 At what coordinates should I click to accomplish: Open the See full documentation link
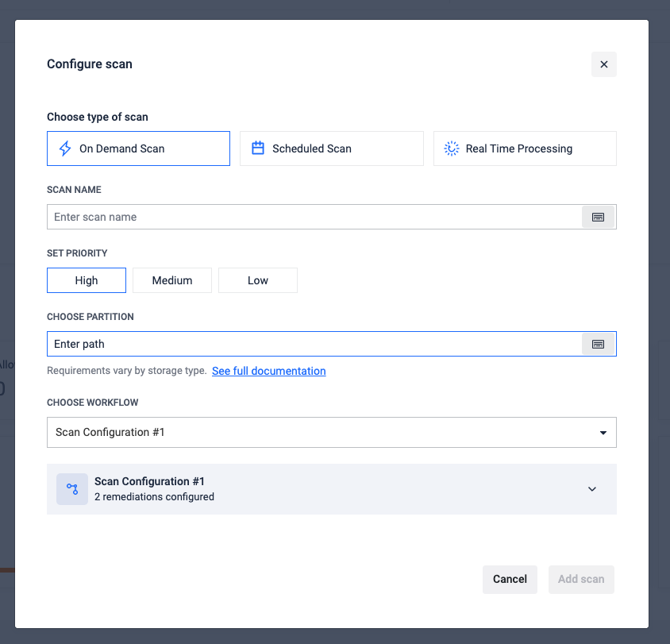[x=268, y=371]
